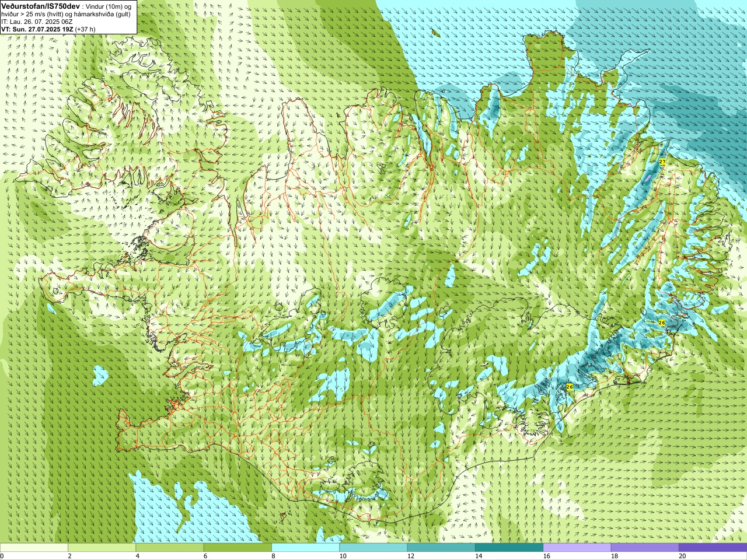Click the legend value '8'
This screenshot has height=560, width=747.
coord(273,556)
